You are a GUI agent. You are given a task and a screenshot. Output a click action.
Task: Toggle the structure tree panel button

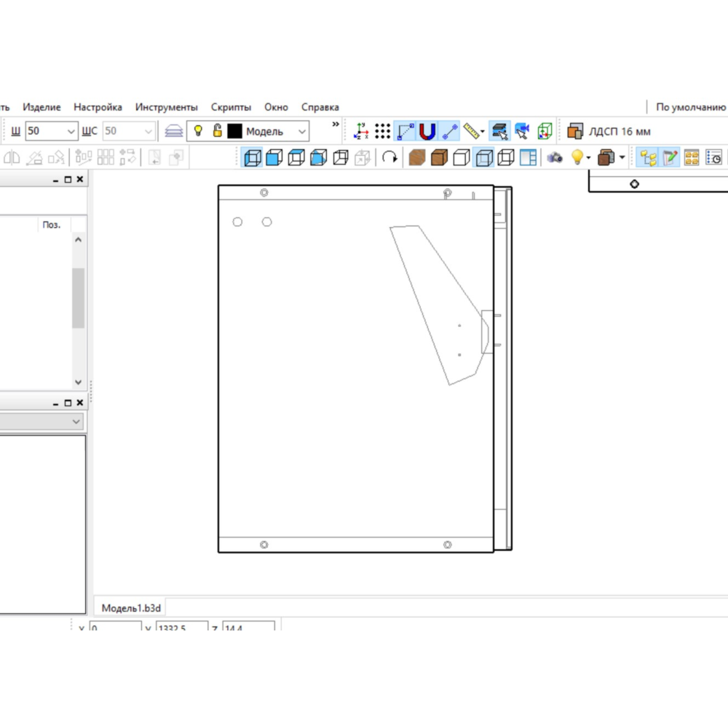647,157
